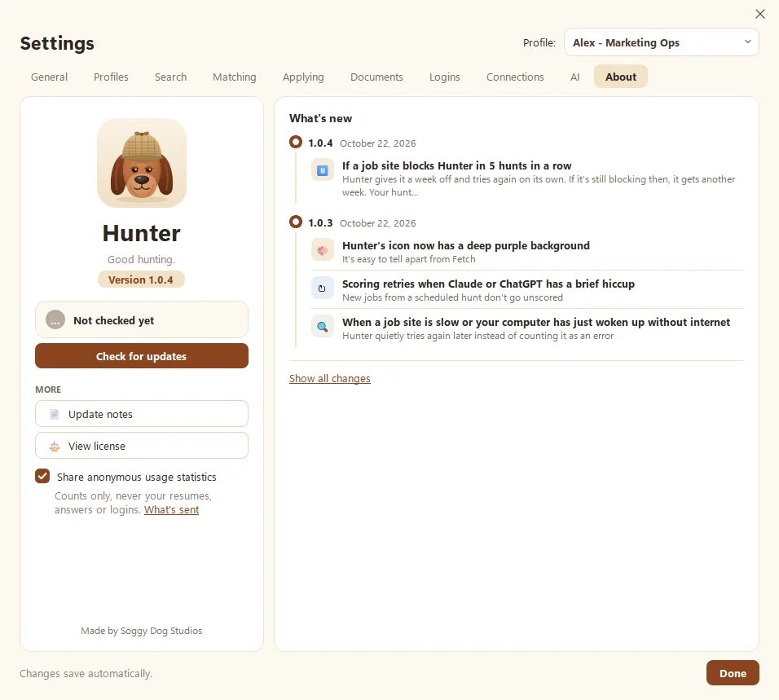This screenshot has height=700, width=779.
Task: Click the 'Changes save automatically.' footer text
Action: coord(86,674)
